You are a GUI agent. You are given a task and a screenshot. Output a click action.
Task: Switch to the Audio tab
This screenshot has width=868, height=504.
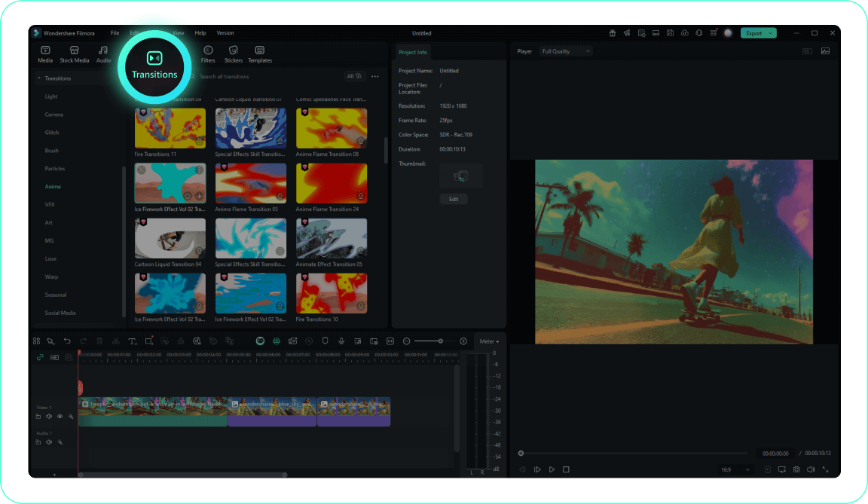tap(103, 54)
